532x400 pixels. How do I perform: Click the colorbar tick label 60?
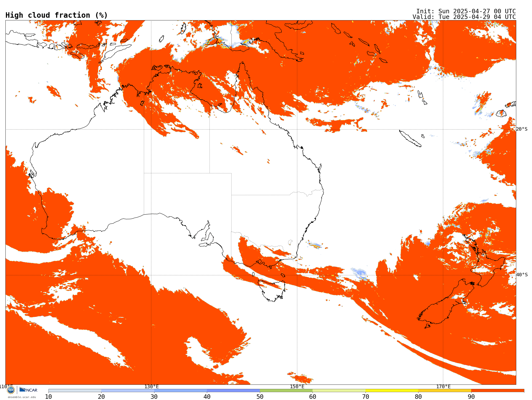pos(313,397)
